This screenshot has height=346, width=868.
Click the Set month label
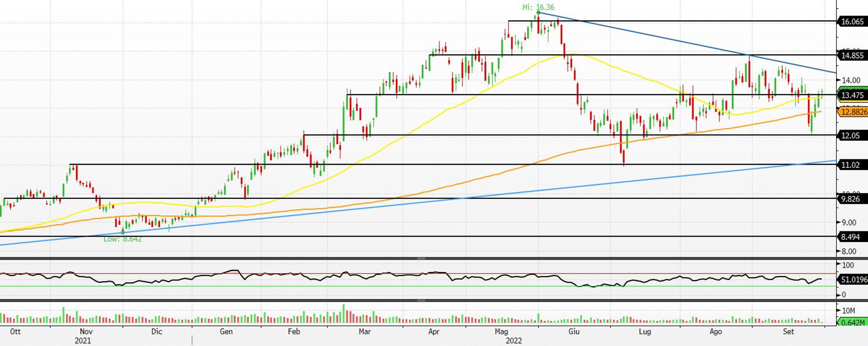(788, 331)
